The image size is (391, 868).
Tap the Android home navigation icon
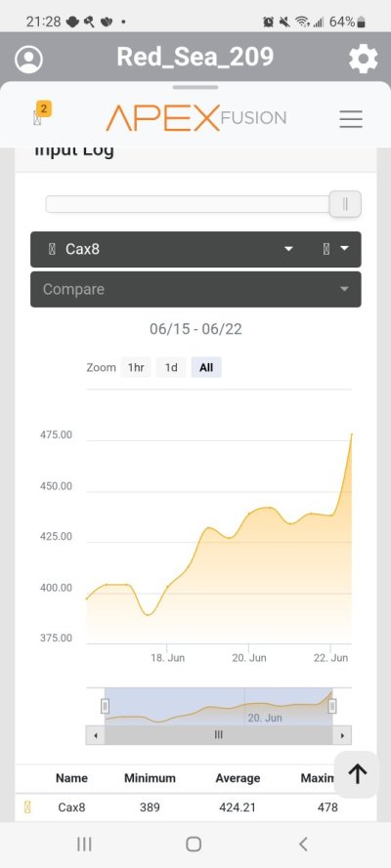(x=194, y=844)
